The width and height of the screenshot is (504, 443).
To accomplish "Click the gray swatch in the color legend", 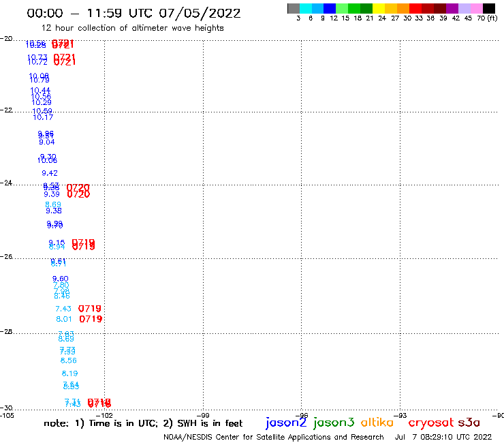I will point(294,8).
